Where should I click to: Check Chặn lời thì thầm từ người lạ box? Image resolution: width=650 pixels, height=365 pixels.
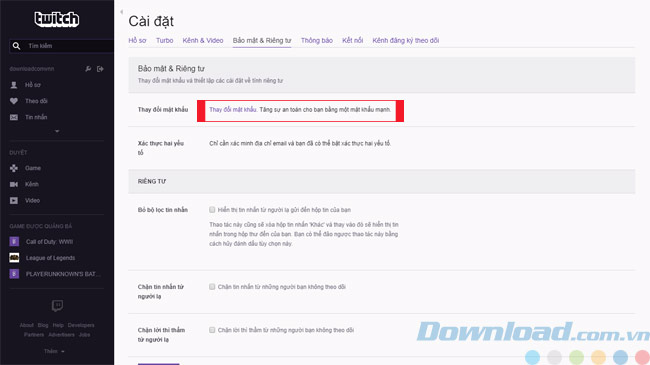(x=212, y=330)
